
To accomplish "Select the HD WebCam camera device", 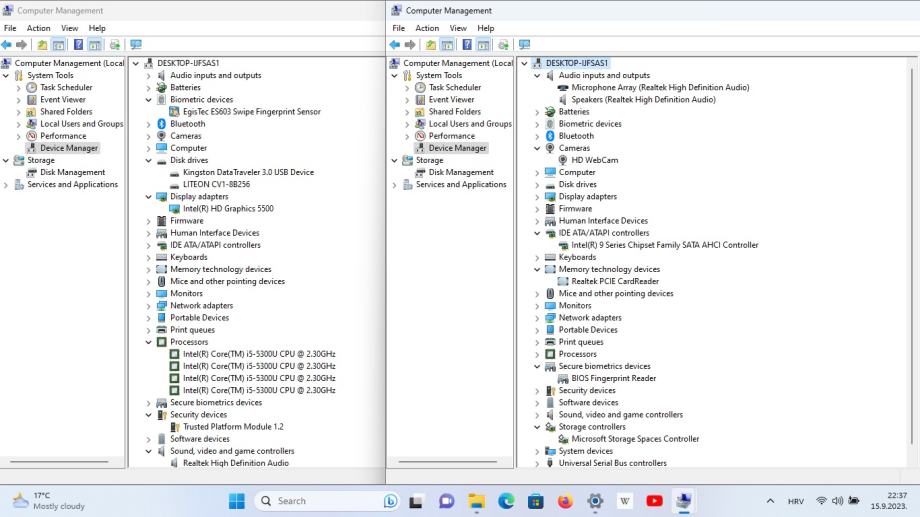I will [x=594, y=160].
